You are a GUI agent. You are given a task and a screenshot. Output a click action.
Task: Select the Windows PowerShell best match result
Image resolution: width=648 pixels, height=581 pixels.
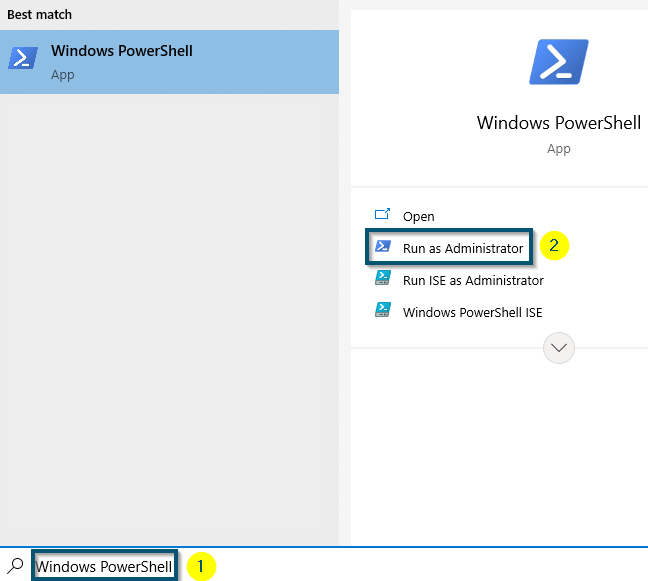click(x=169, y=62)
